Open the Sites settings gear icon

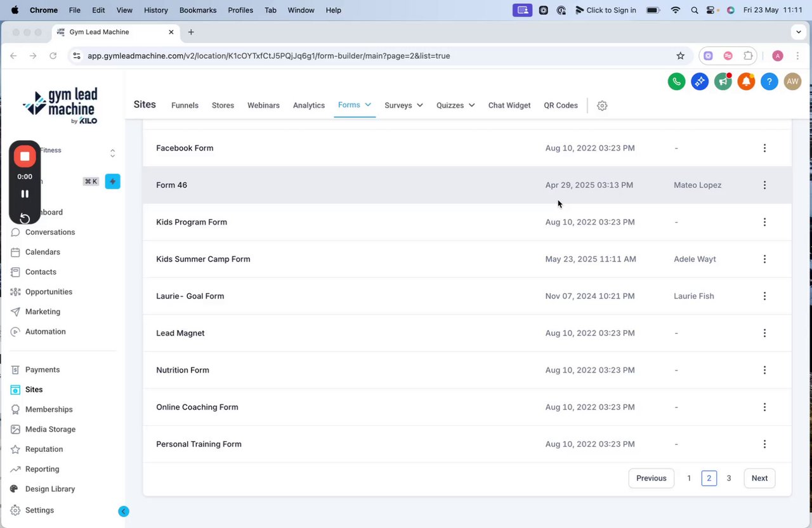click(x=602, y=106)
